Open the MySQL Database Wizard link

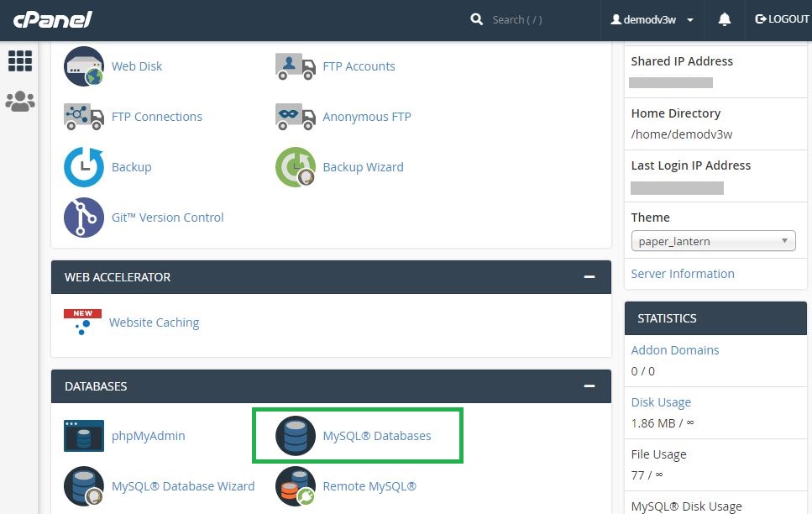pyautogui.click(x=183, y=486)
